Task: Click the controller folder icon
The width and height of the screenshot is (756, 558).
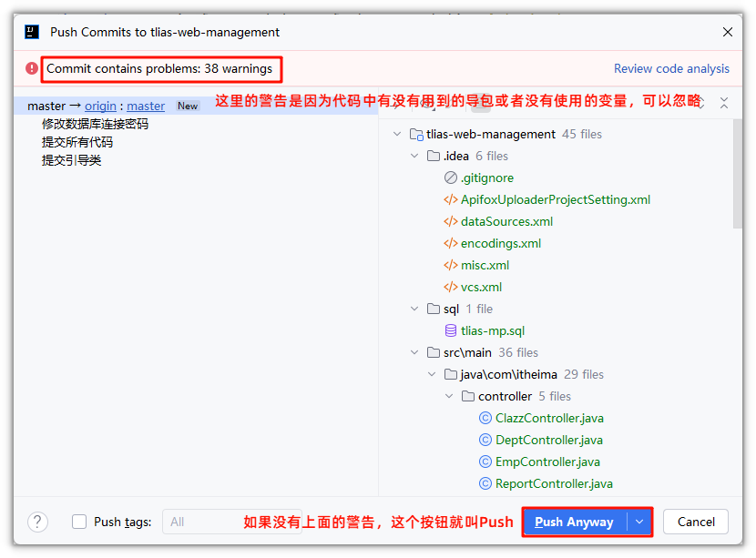Action: [x=468, y=396]
